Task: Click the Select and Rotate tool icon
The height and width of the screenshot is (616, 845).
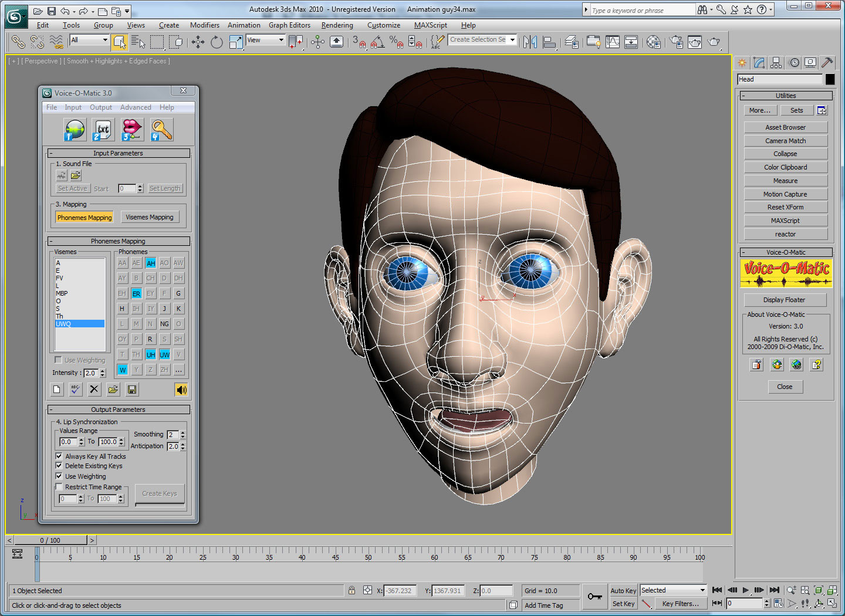Action: [217, 42]
